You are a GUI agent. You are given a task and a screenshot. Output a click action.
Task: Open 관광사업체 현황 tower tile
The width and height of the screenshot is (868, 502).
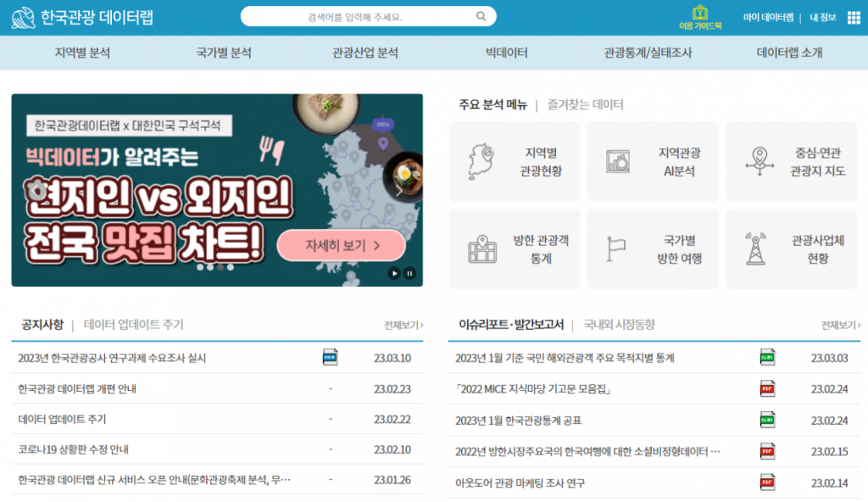(x=791, y=249)
